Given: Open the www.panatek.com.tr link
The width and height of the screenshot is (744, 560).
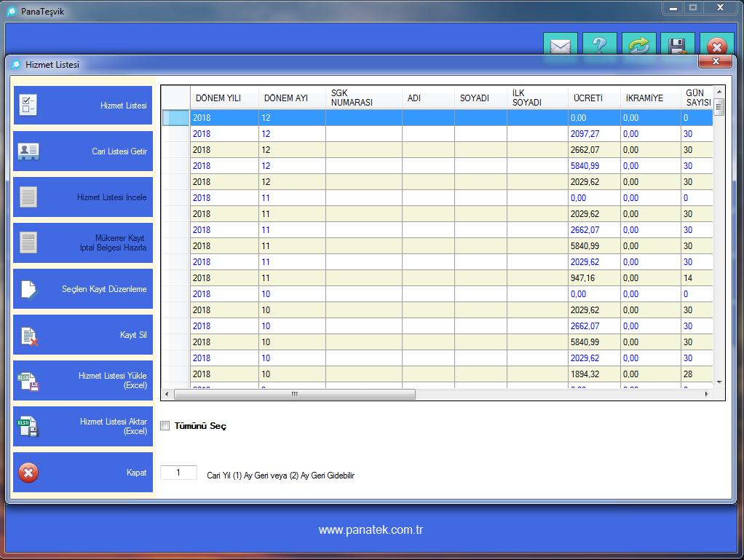Looking at the screenshot, I should [371, 529].
